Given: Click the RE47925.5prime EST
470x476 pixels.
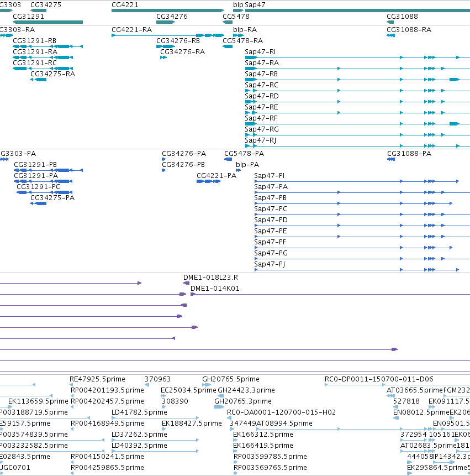Looking at the screenshot, I should click(71, 385).
